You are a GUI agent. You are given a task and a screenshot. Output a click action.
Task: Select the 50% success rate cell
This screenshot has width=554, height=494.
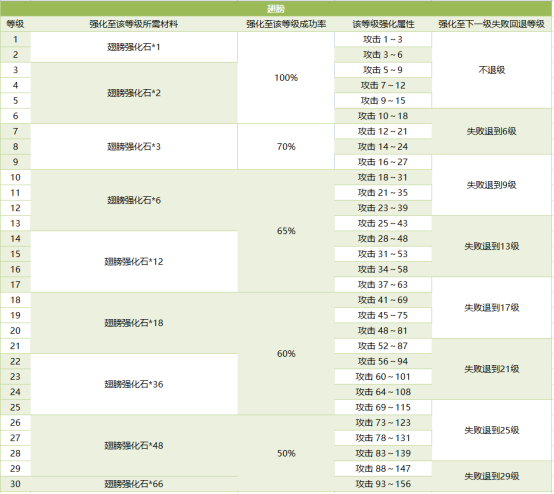click(x=286, y=453)
